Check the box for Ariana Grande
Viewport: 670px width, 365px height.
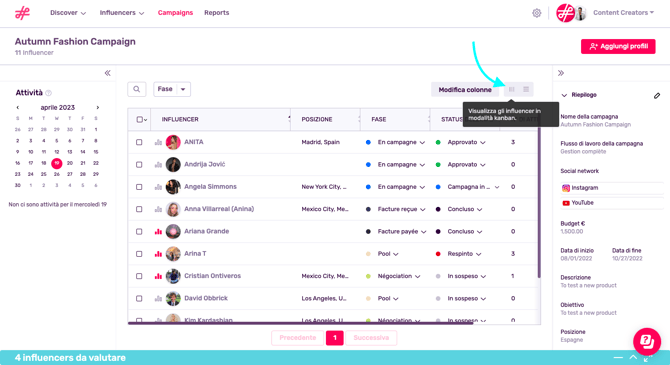pos(139,232)
